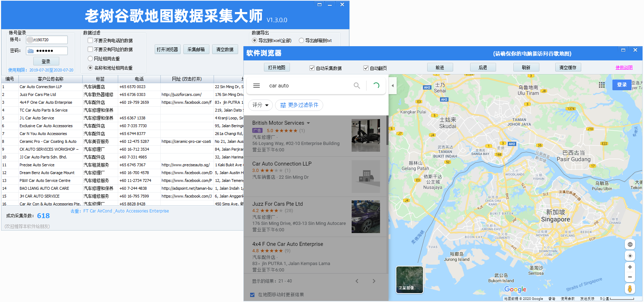
Task: Open more filter conditions button
Action: 299,105
